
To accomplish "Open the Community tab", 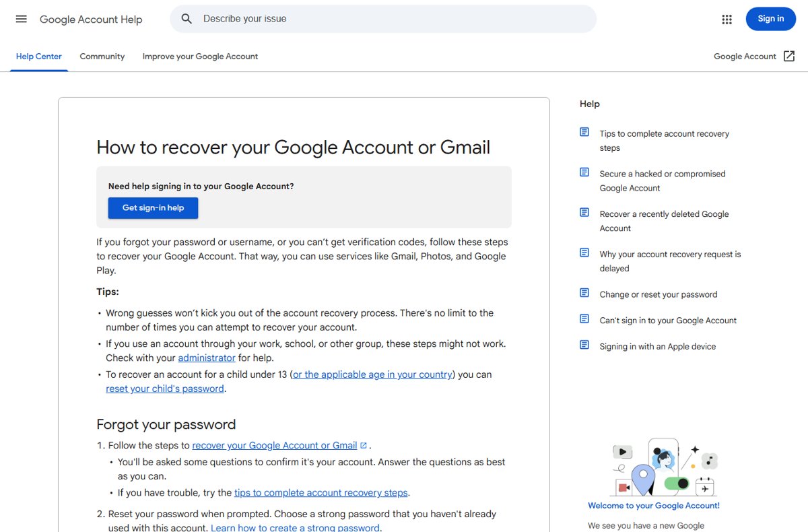I will tap(102, 57).
